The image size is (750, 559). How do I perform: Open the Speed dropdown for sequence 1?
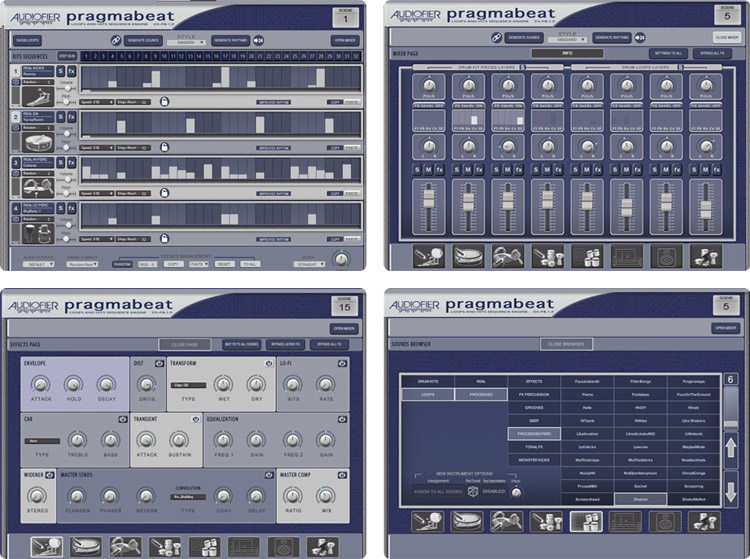(97, 102)
